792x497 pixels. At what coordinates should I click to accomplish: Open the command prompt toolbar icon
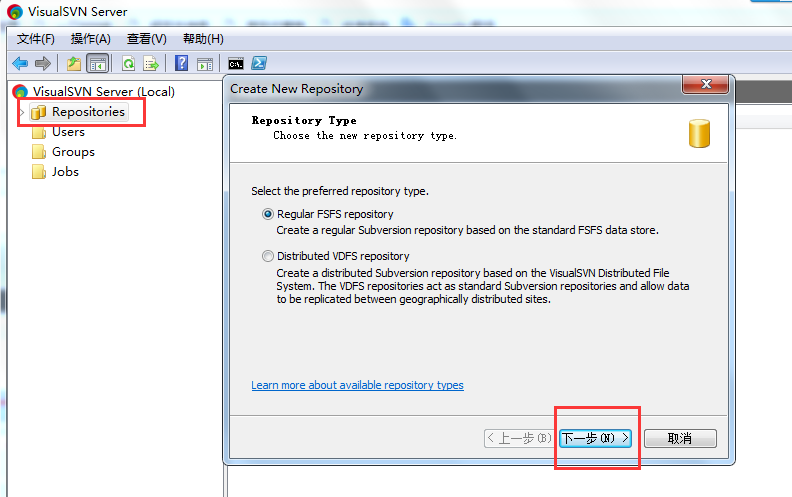pos(235,64)
